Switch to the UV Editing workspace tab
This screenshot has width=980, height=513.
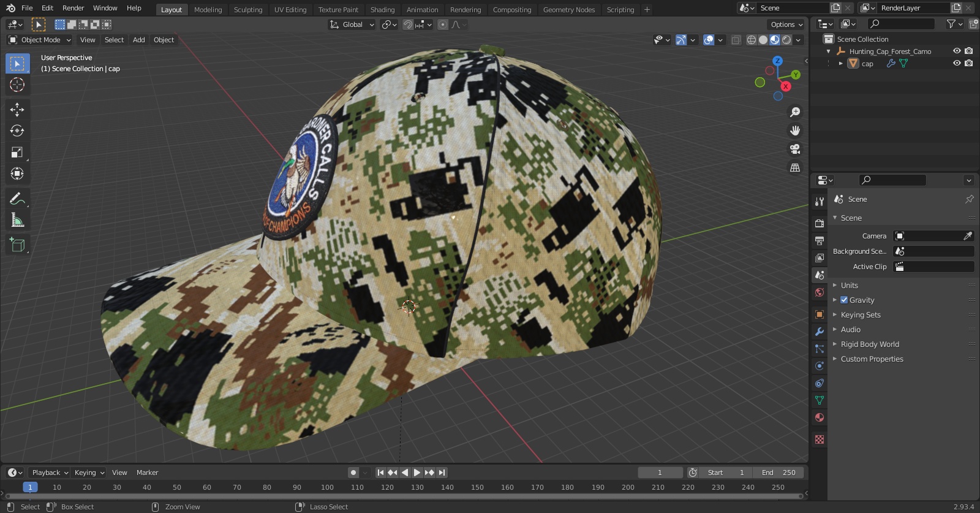pyautogui.click(x=290, y=10)
